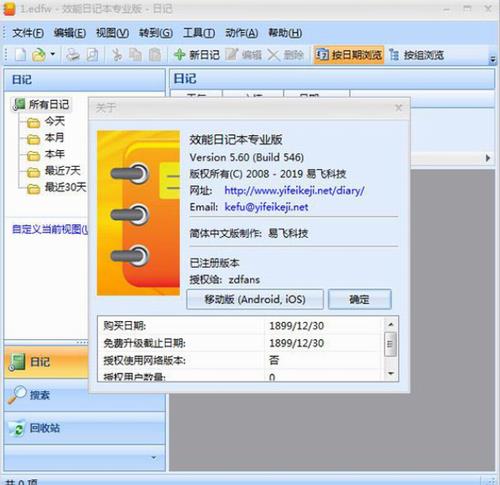Click the folder icon beside 今天

[33, 123]
